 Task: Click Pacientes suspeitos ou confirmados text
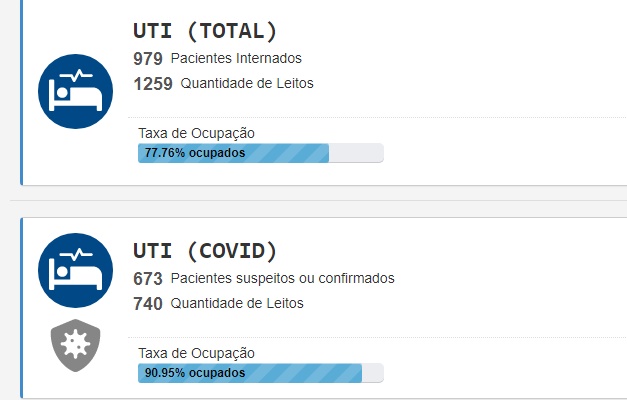(x=282, y=278)
